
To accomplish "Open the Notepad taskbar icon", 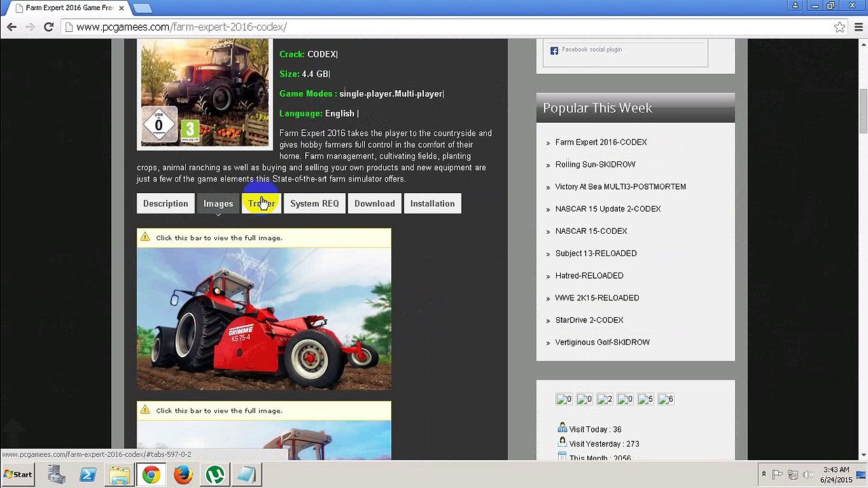I will [247, 474].
